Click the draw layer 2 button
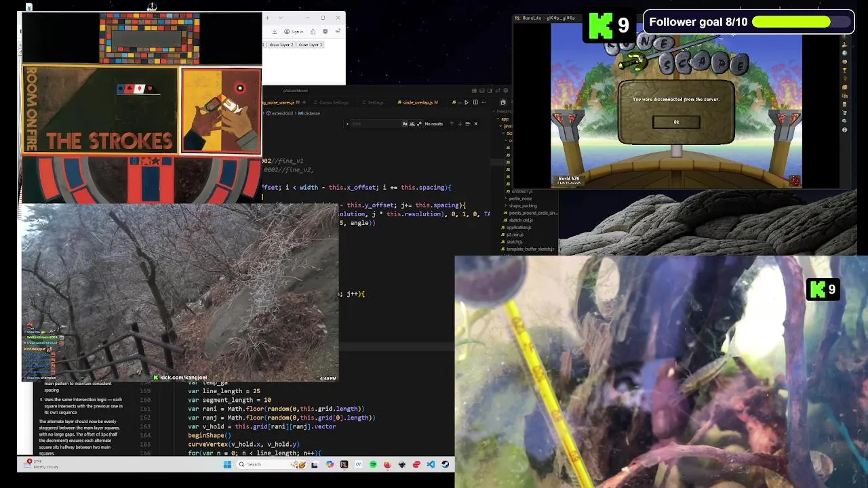 281,45
